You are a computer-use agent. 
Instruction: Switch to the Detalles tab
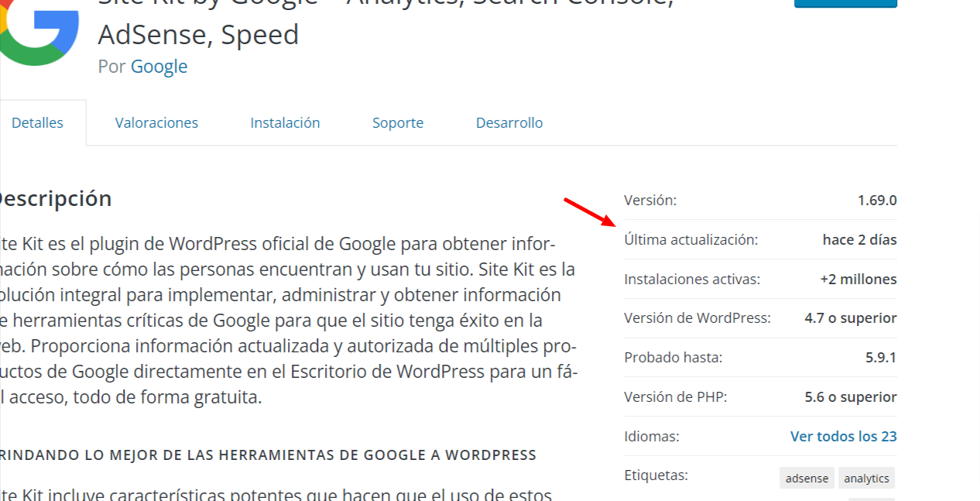pyautogui.click(x=37, y=122)
